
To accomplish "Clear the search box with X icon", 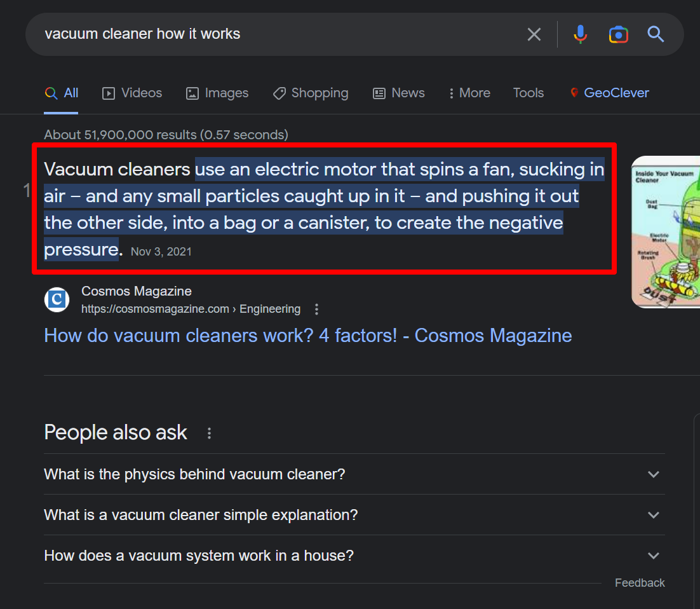I will point(534,34).
